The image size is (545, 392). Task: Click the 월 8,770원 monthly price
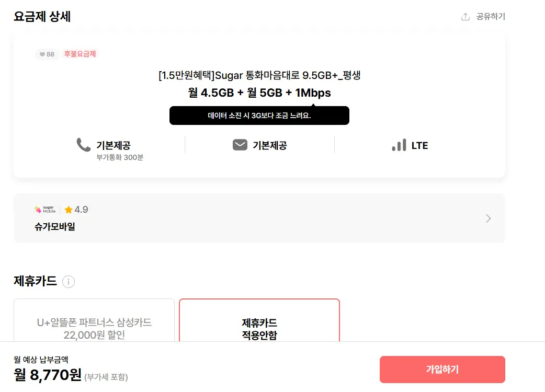click(x=48, y=375)
